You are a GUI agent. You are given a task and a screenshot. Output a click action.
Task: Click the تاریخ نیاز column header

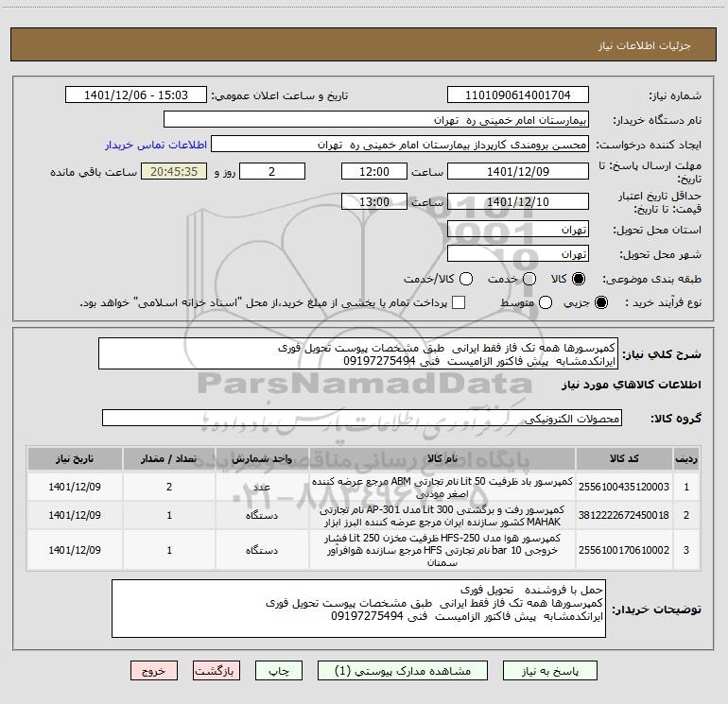75,458
